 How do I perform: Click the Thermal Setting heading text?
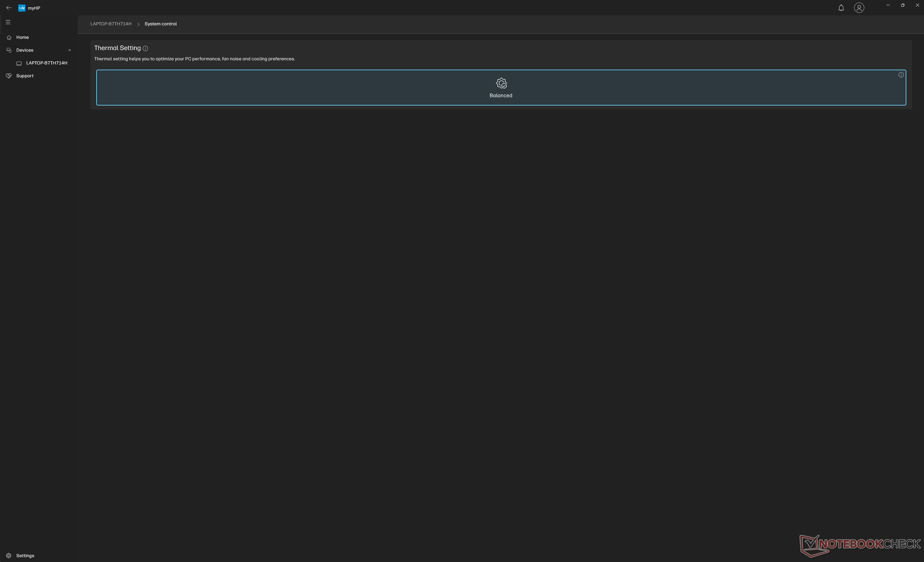(117, 48)
